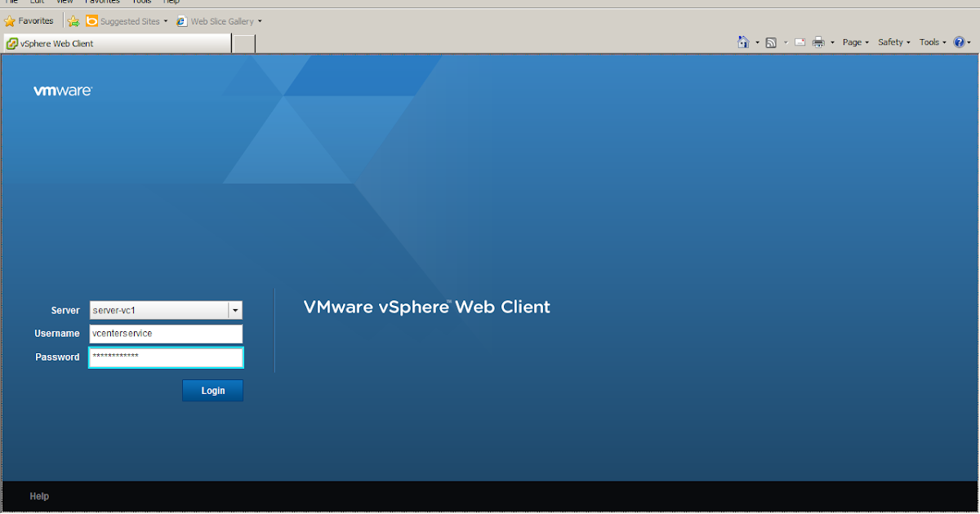Click the VMware logo
Screen dimensions: 980x514
tap(63, 91)
